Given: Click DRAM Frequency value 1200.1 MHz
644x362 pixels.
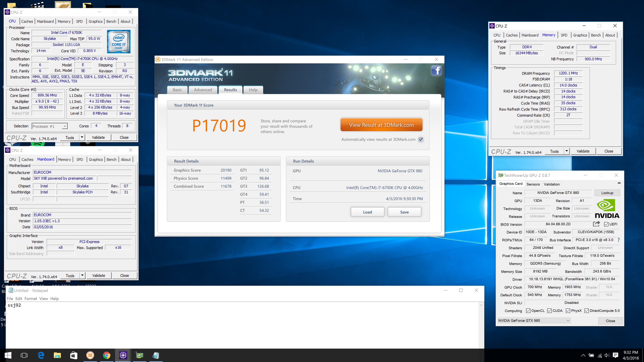Looking at the screenshot, I should pyautogui.click(x=568, y=73).
